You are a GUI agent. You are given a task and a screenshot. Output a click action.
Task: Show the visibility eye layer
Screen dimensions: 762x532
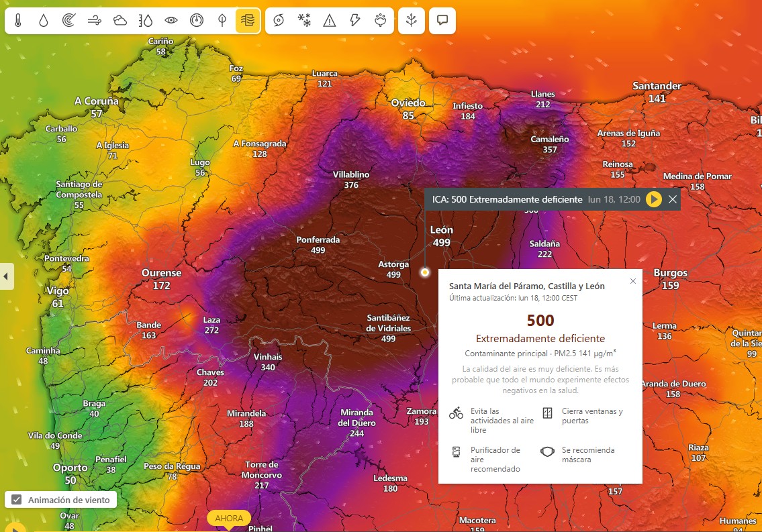pos(171,21)
